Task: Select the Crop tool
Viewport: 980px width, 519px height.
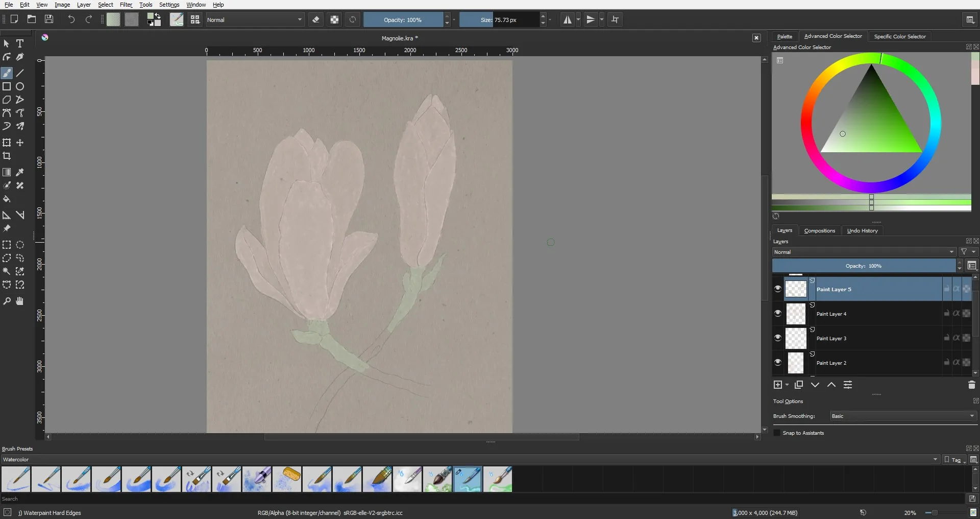Action: pyautogui.click(x=7, y=156)
